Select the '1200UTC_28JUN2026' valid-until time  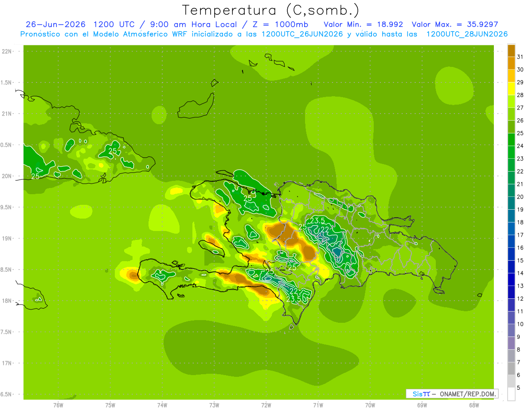coord(467,34)
